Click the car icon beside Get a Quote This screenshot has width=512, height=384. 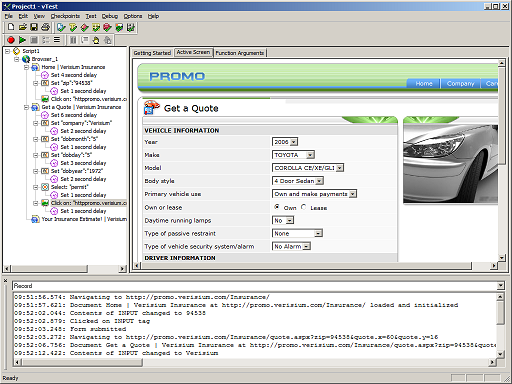(152, 108)
